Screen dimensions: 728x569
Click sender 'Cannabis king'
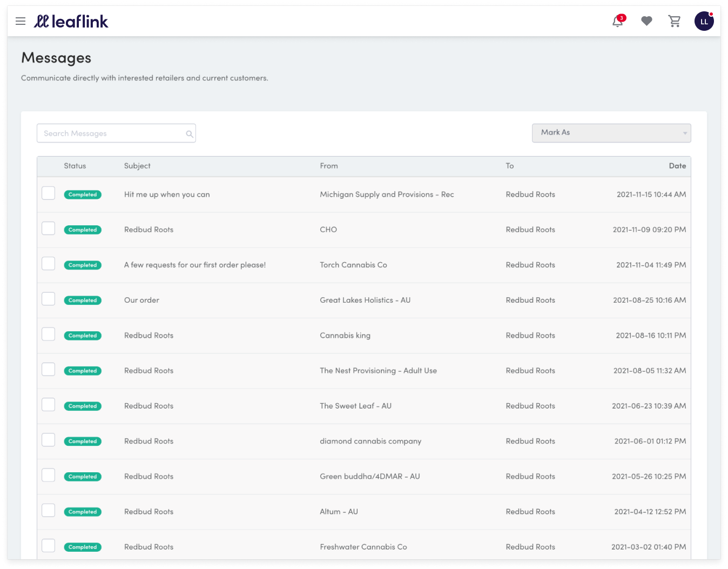pos(345,336)
